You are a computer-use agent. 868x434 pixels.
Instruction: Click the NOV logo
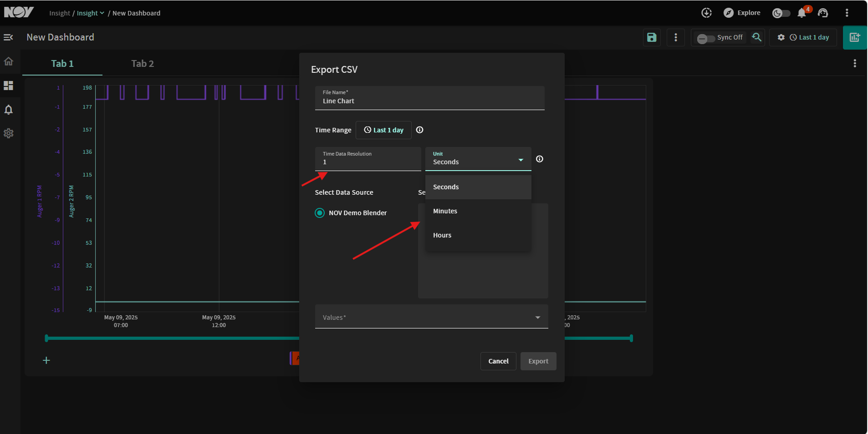(x=19, y=12)
